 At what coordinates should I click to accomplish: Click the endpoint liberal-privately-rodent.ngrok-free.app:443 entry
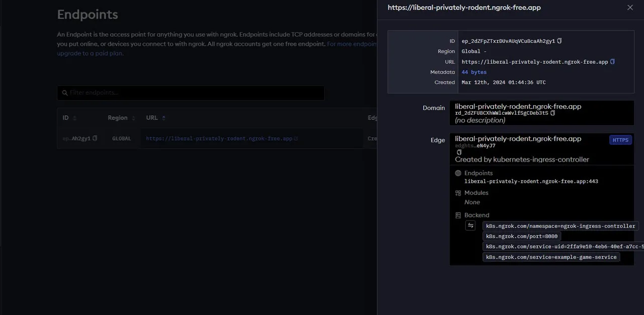click(531, 181)
